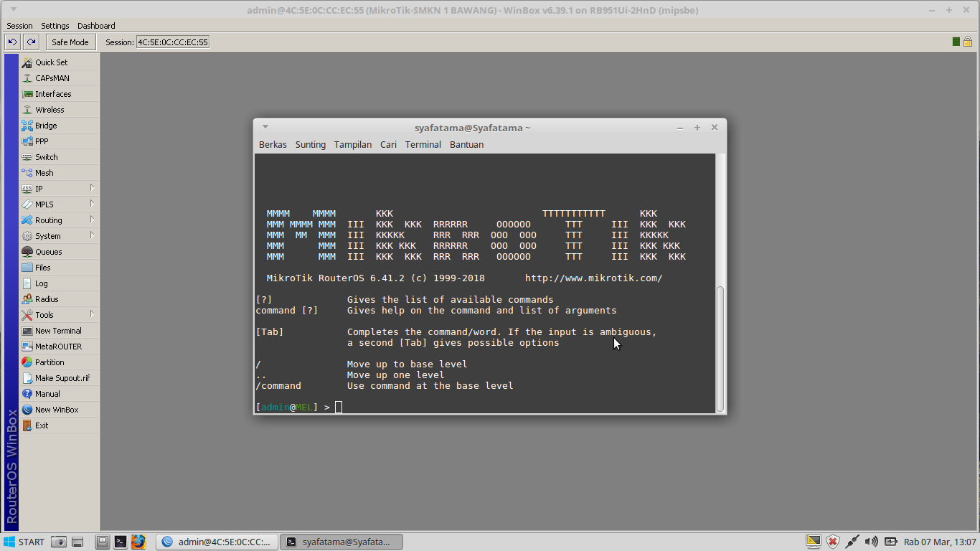Expand the Tools submenu

[60, 315]
